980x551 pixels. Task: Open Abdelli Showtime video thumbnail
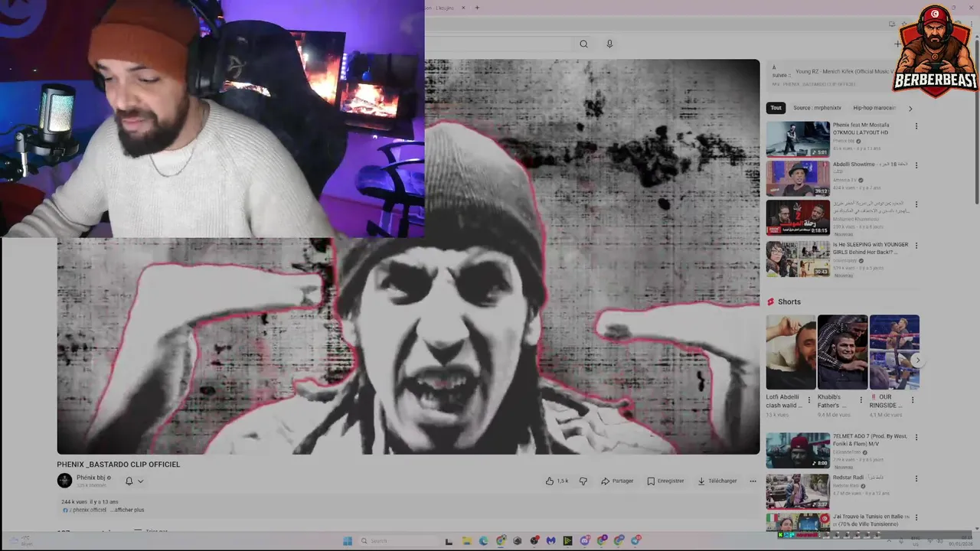coord(798,178)
